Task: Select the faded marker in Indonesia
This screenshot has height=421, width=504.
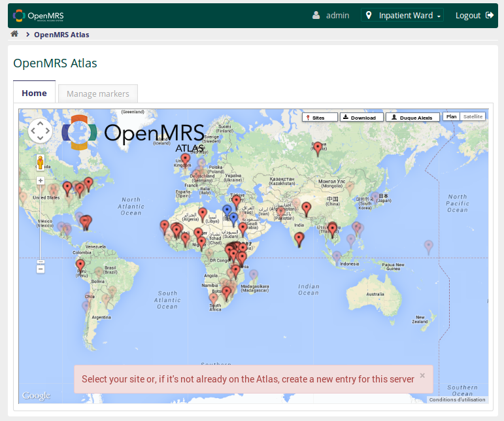Action: pos(337,258)
